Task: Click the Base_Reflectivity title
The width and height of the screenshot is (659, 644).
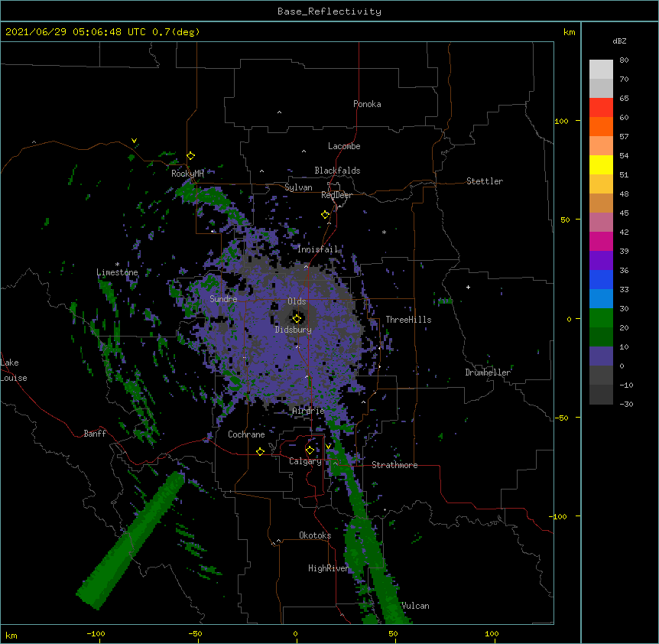Action: pyautogui.click(x=329, y=11)
